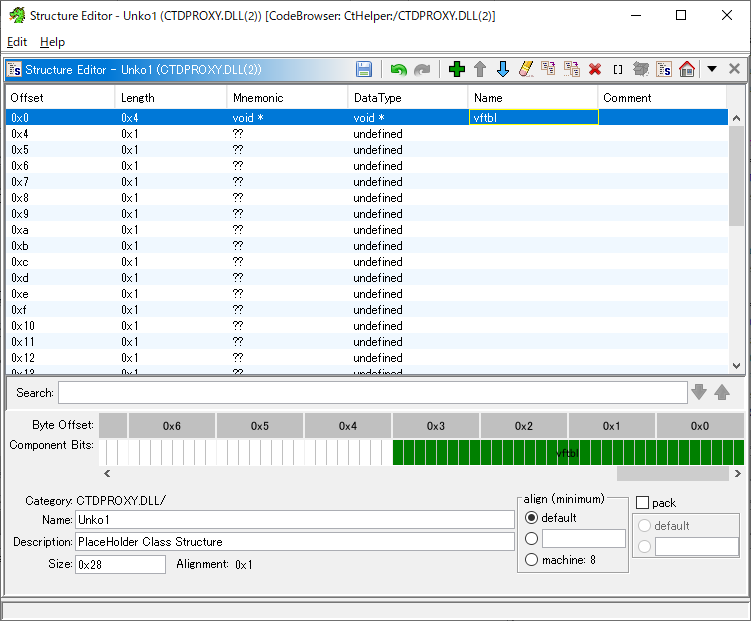Open the Help menu
Image resolution: width=751 pixels, height=621 pixels.
pyautogui.click(x=52, y=42)
